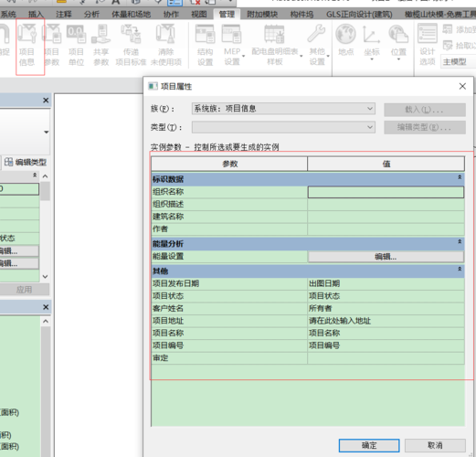The width and height of the screenshot is (476, 457).
Task: Open the 结构设置 tool
Action: [x=206, y=45]
